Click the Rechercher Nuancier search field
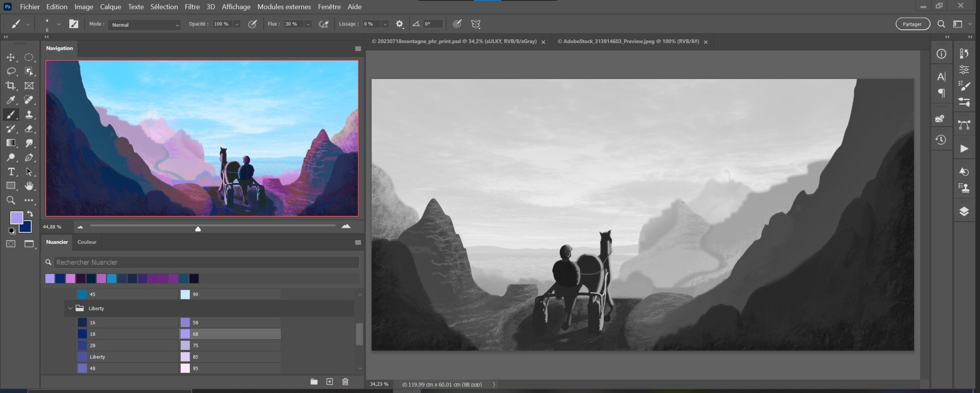Screen dimensions: 980x393 (206, 262)
